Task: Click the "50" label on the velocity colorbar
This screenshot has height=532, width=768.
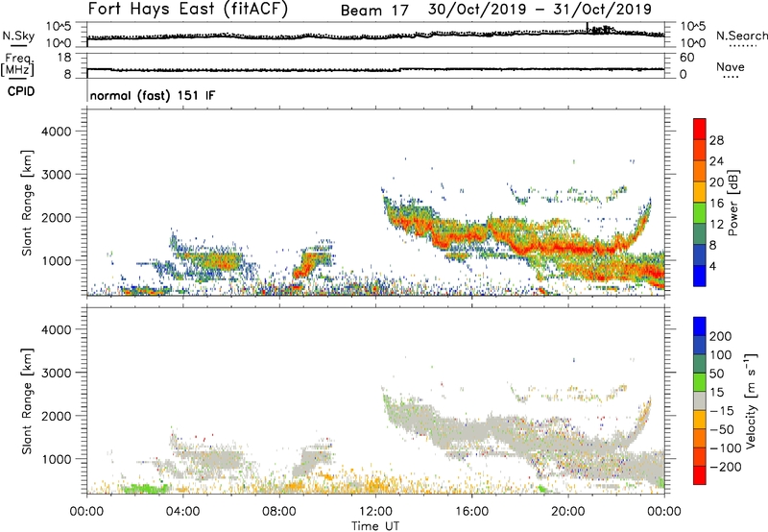Action: (716, 374)
